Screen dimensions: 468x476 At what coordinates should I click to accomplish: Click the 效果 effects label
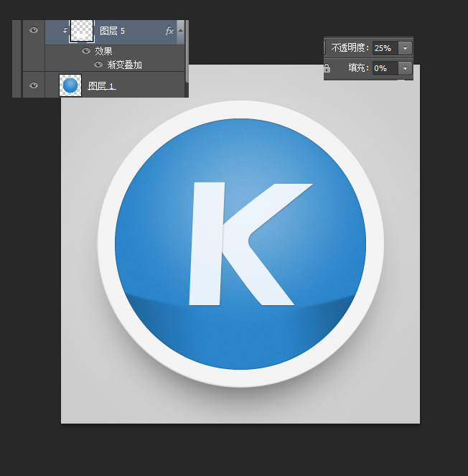[x=103, y=51]
